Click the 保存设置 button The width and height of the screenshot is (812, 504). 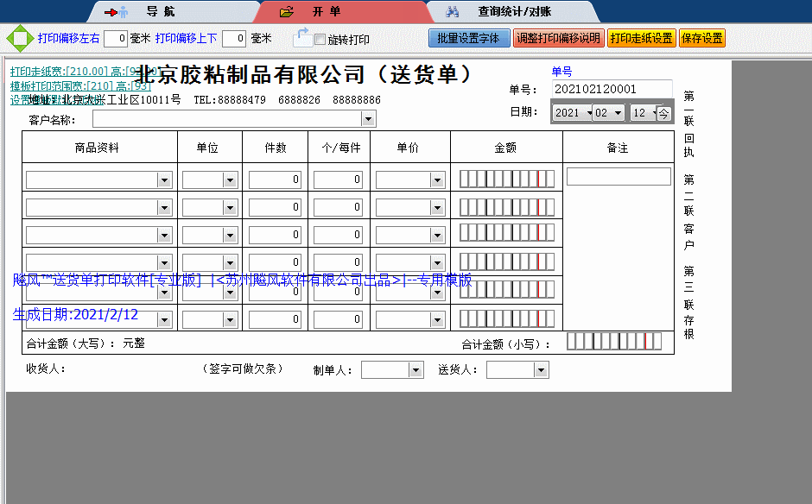[x=702, y=39]
